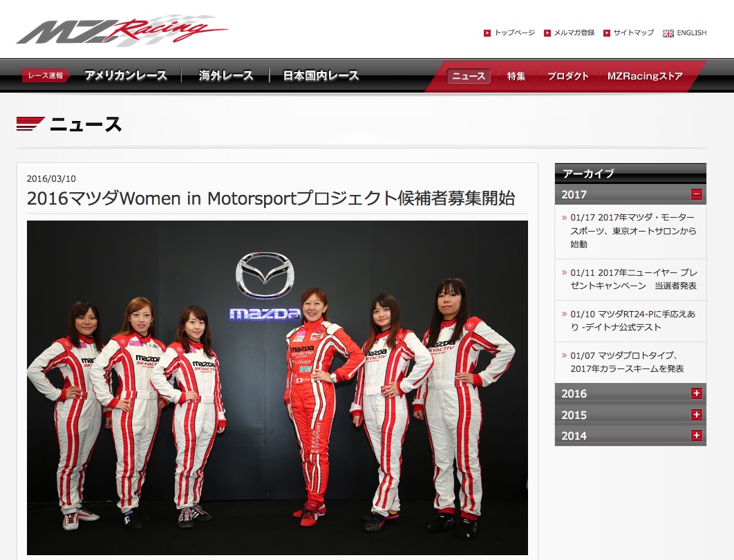Click the red bullet icon beside 01/07 article

564,355
